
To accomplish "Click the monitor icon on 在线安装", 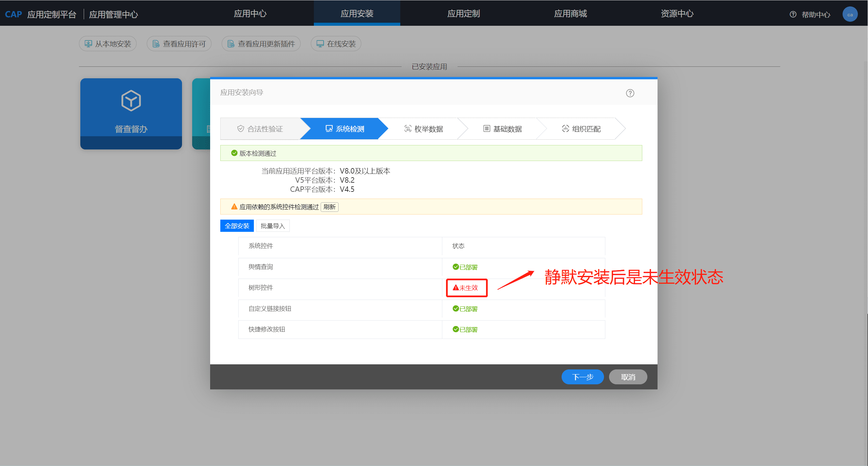I will click(320, 44).
